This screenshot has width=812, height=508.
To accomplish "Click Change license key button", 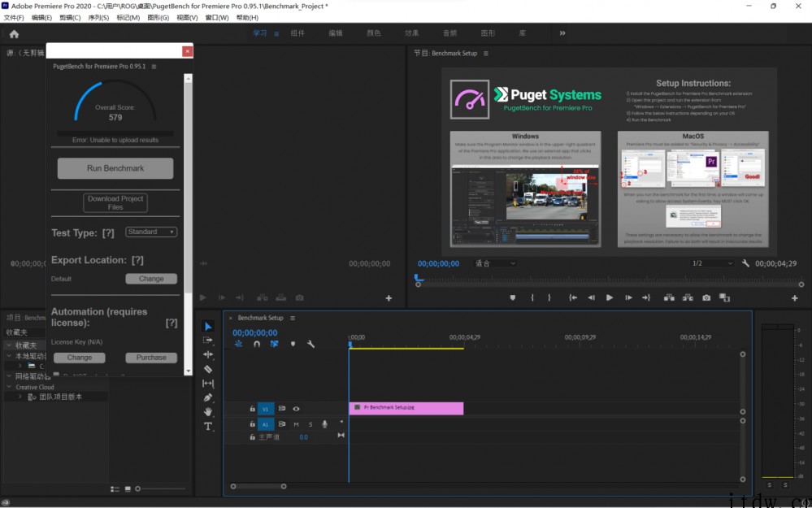I will [79, 358].
